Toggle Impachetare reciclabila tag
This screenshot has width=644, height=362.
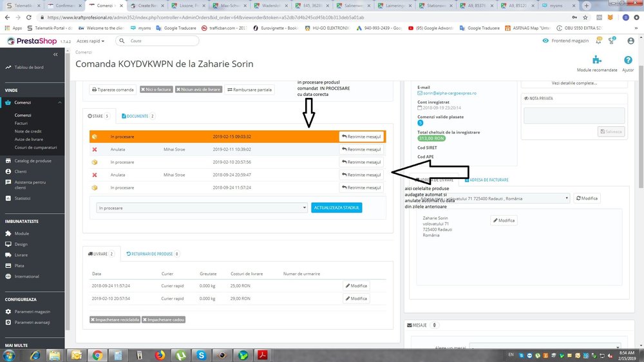tap(115, 319)
